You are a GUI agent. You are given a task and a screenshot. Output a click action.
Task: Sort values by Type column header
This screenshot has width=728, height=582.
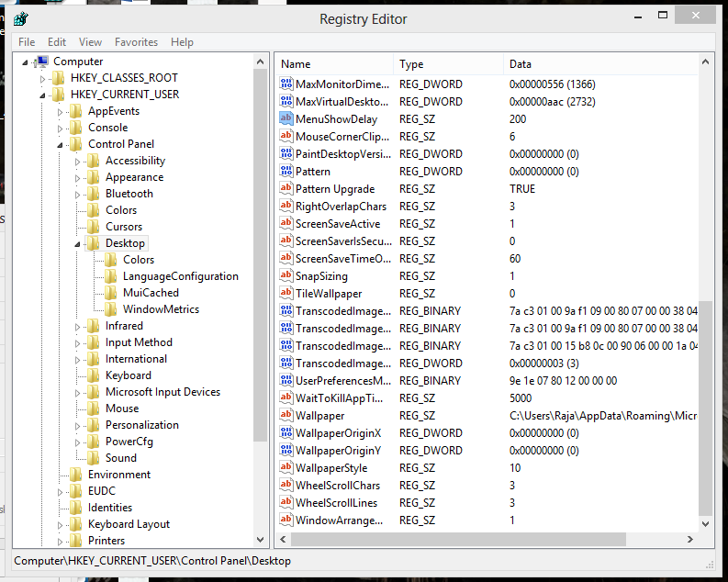coord(449,64)
